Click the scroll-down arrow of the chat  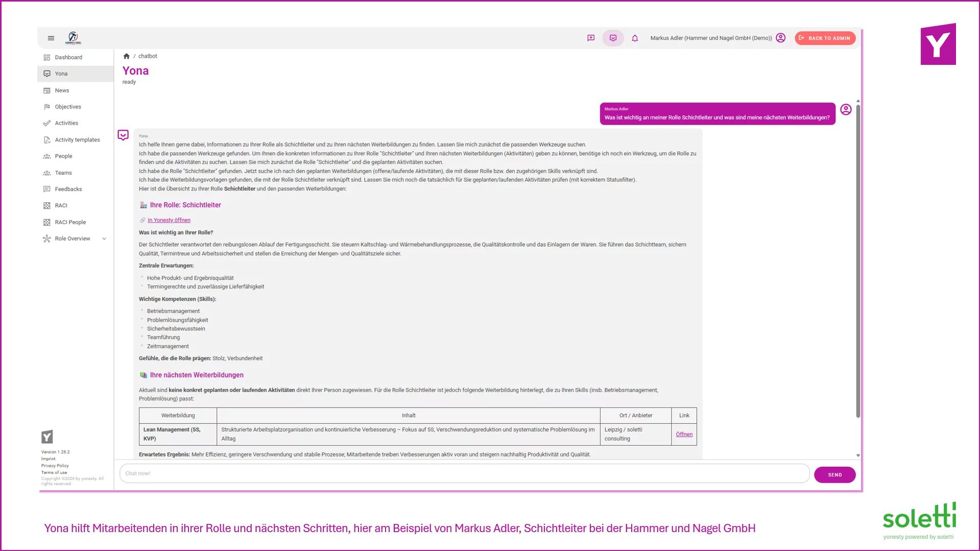(x=858, y=456)
